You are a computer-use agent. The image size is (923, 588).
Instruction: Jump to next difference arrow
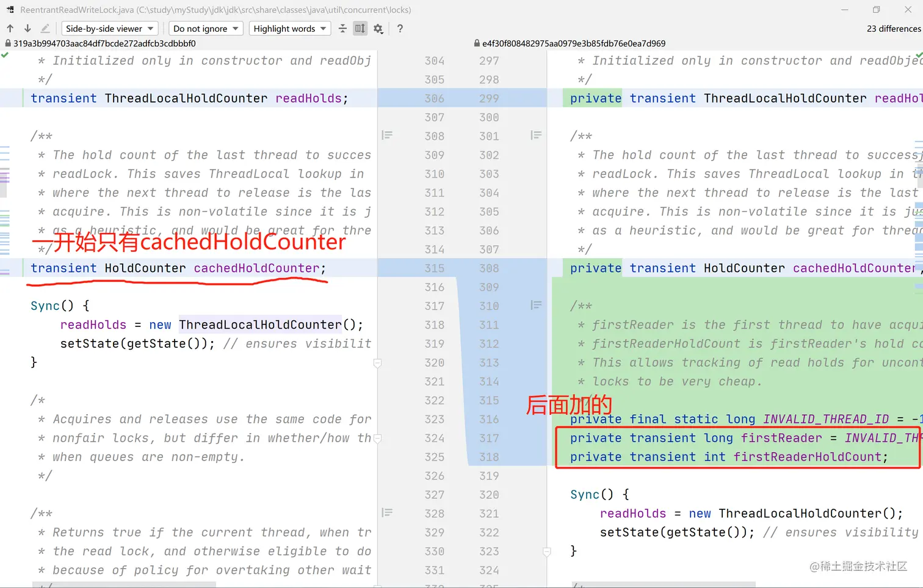27,29
